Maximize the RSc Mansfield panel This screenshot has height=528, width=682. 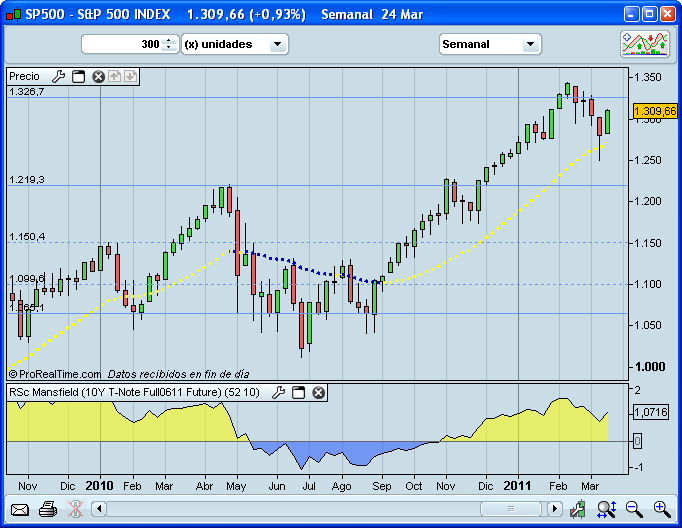click(299, 393)
